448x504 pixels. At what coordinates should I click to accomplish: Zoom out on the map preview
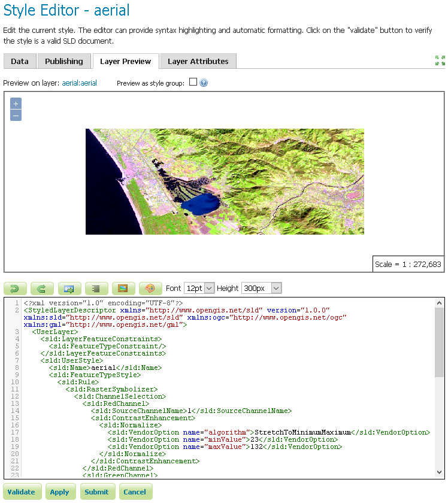pos(16,115)
